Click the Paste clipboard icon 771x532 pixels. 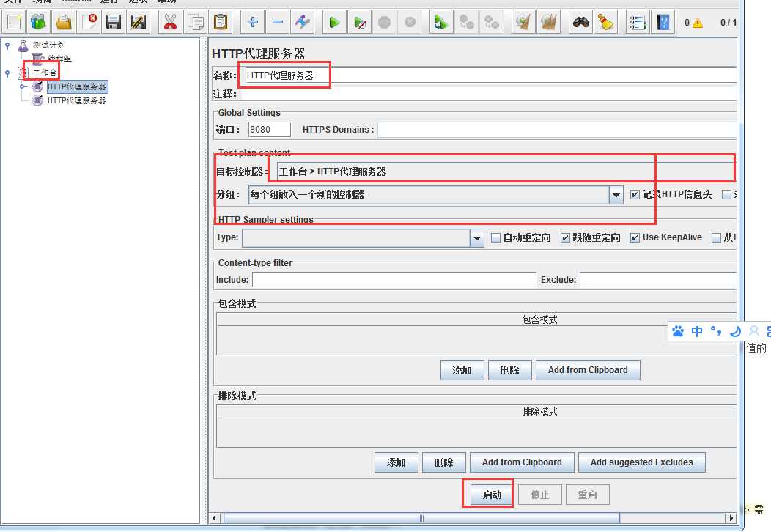point(221,22)
